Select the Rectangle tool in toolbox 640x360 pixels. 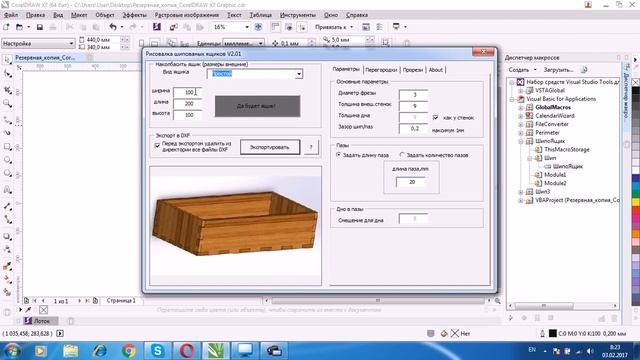[7, 147]
